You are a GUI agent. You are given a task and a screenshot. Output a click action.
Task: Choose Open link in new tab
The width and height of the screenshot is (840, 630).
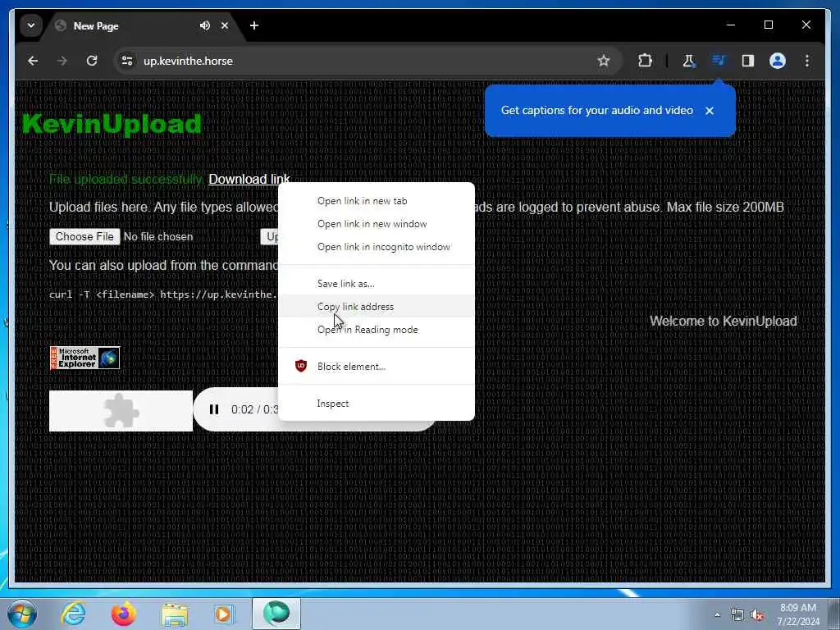coord(376,201)
